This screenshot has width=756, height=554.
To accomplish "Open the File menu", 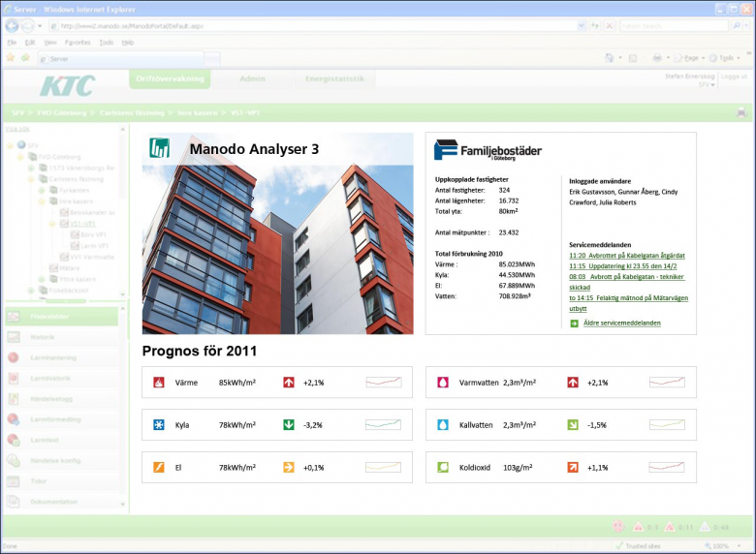I will coord(12,43).
